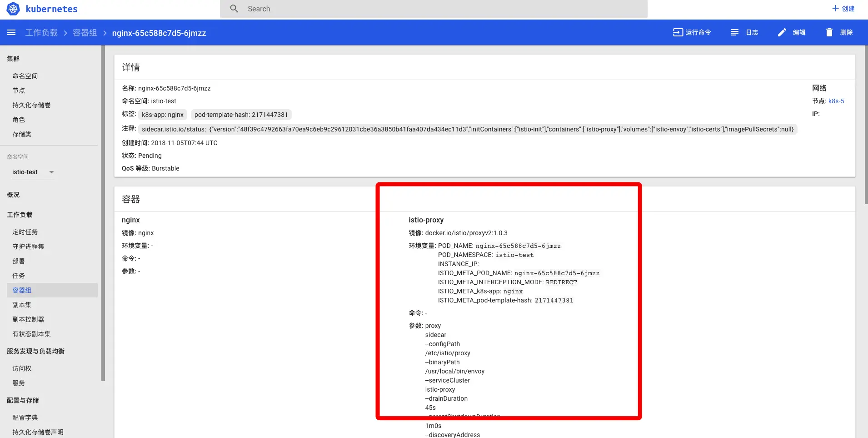The width and height of the screenshot is (868, 438).
Task: Click the docker.io/istio/proxyv2:1.0.3 image text
Action: [x=466, y=233]
